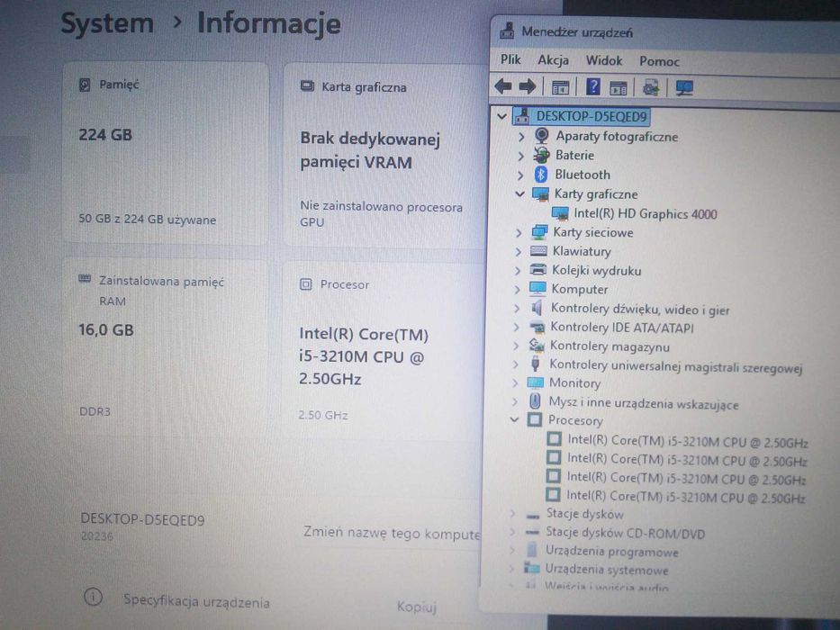The width and height of the screenshot is (840, 630).
Task: Expand the Monitory category
Action: click(x=515, y=382)
